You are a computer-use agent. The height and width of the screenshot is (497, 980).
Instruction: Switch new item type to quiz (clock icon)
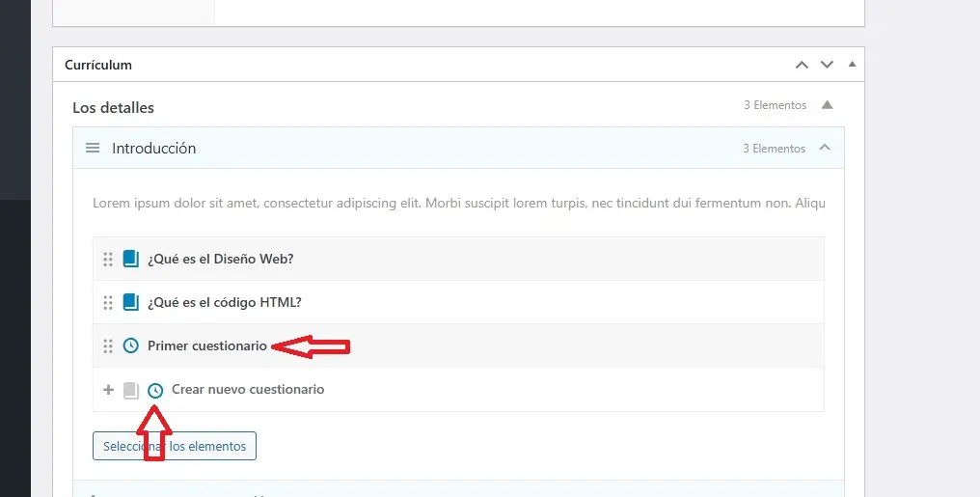click(x=155, y=391)
